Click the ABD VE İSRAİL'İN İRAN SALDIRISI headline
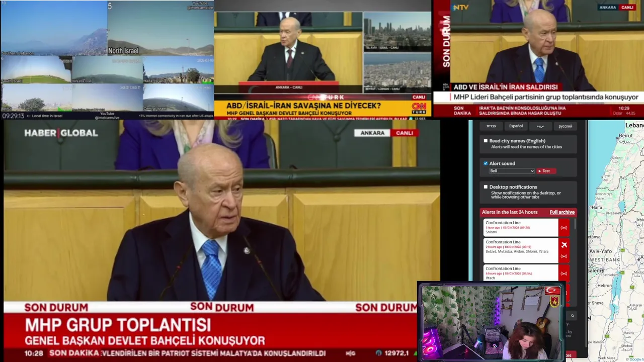This screenshot has width=644, height=362. (x=506, y=87)
